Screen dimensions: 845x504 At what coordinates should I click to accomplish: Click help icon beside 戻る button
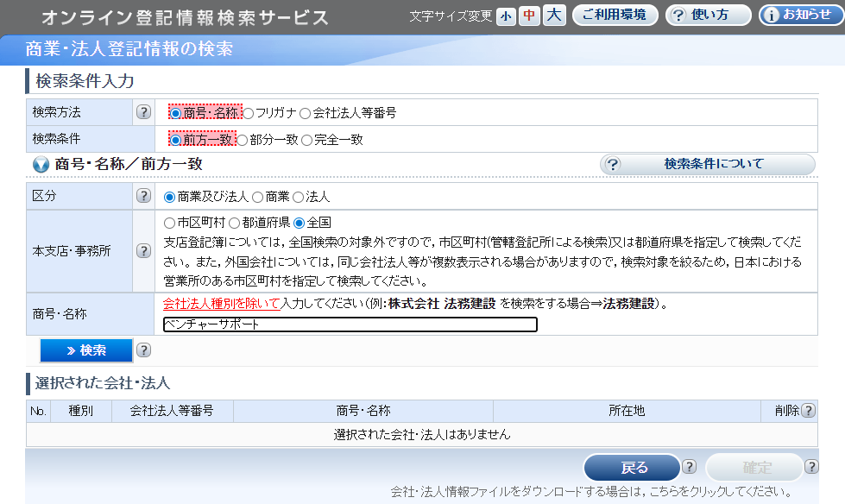pos(689,467)
